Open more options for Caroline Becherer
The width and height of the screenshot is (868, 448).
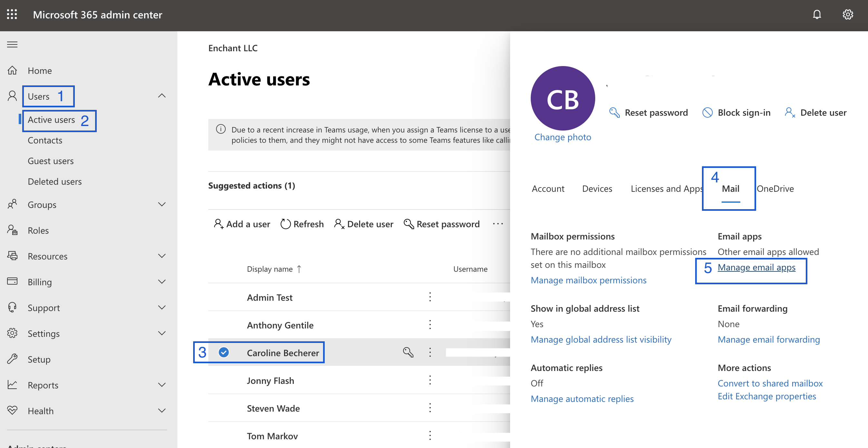point(430,352)
